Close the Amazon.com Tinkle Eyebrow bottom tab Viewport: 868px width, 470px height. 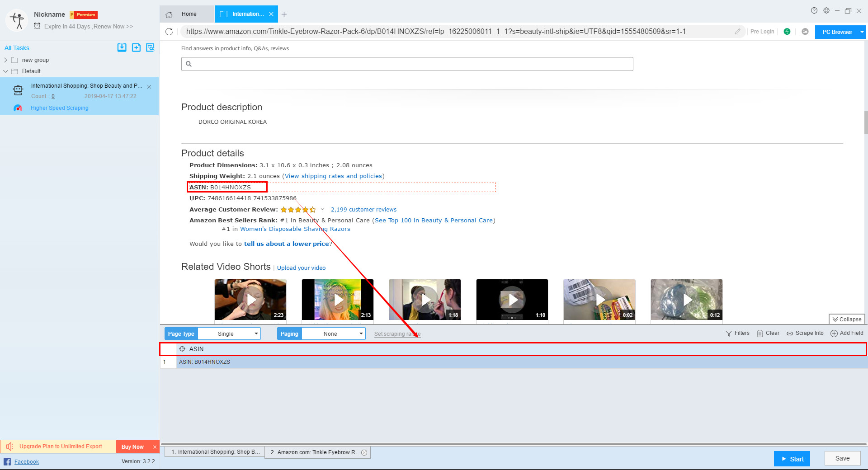coord(364,452)
